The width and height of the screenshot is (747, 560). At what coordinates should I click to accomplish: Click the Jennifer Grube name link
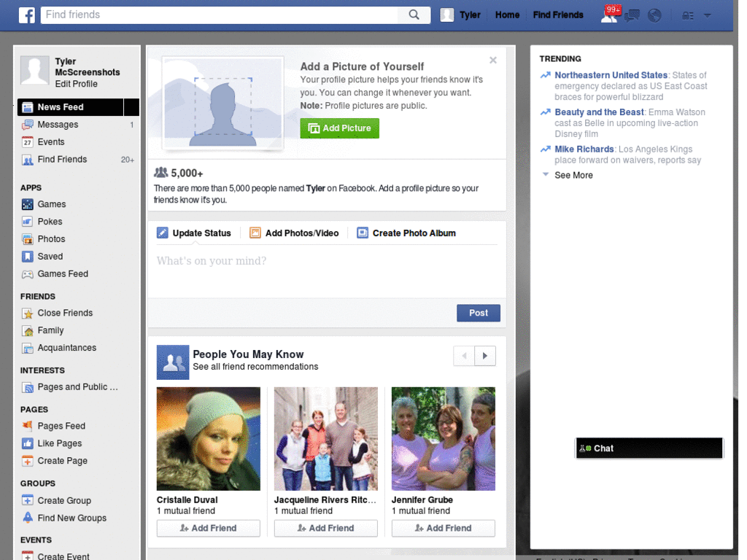[x=422, y=500]
